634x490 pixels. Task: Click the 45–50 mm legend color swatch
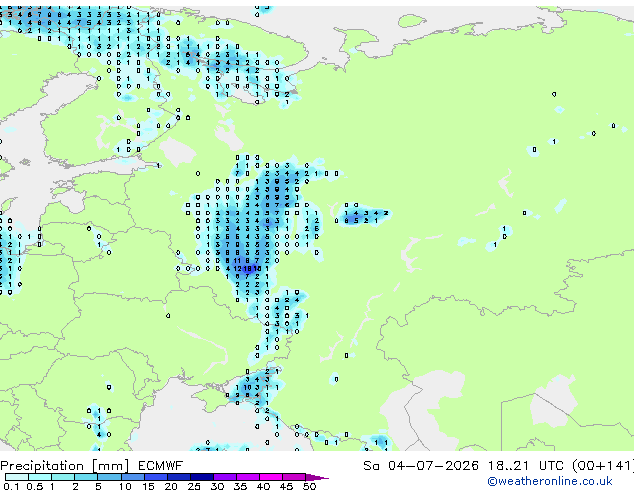click(294, 477)
